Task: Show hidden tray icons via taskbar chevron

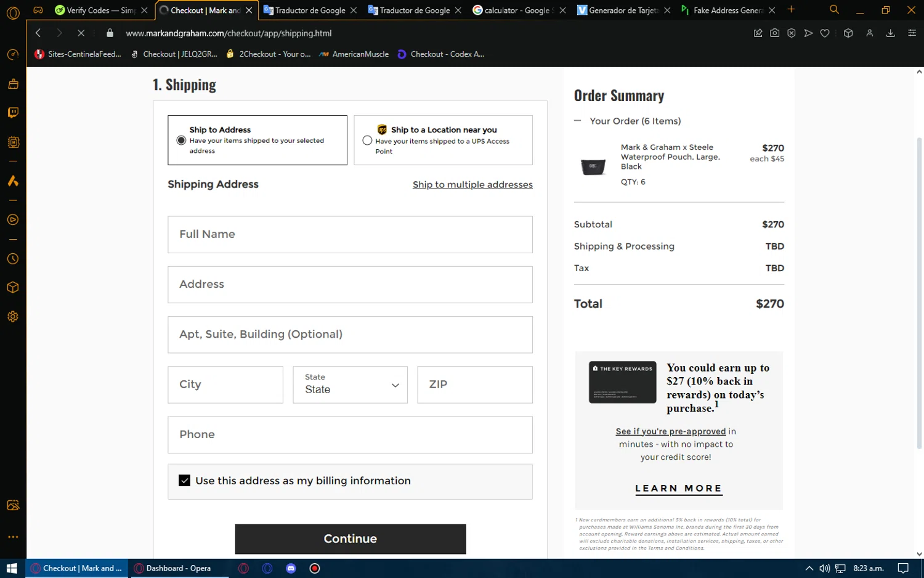Action: 809,568
